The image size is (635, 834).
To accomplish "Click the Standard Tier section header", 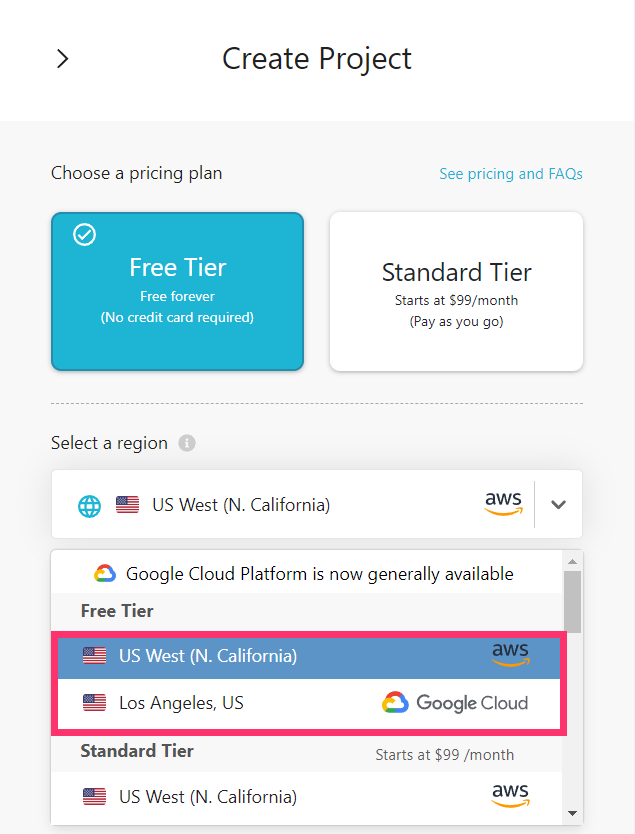I will [x=137, y=751].
